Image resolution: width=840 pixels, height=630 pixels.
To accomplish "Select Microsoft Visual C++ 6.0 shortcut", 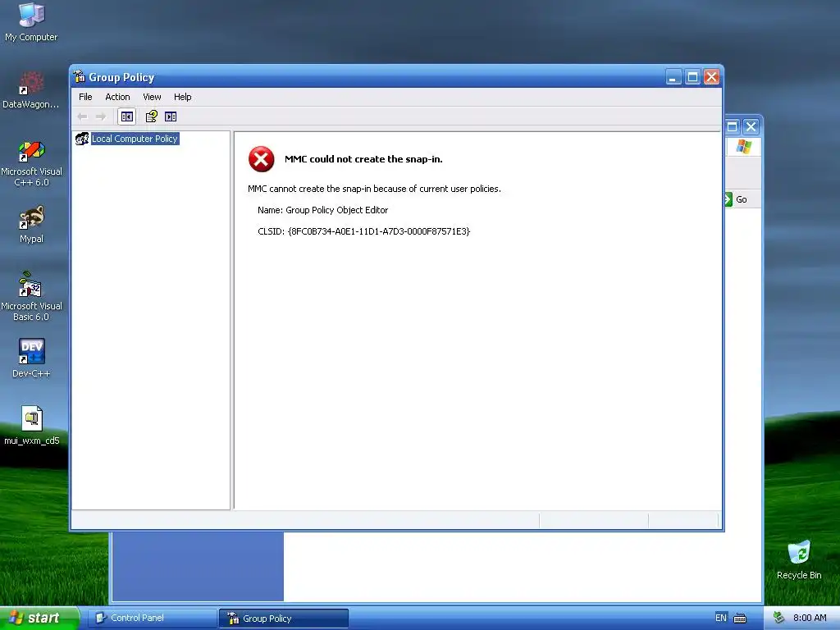I will click(31, 164).
